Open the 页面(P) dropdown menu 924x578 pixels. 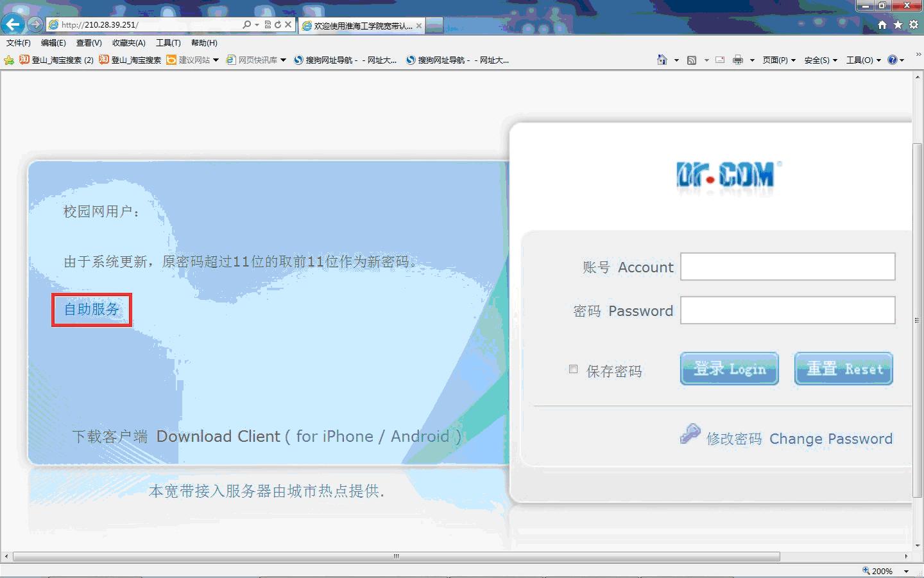point(779,60)
